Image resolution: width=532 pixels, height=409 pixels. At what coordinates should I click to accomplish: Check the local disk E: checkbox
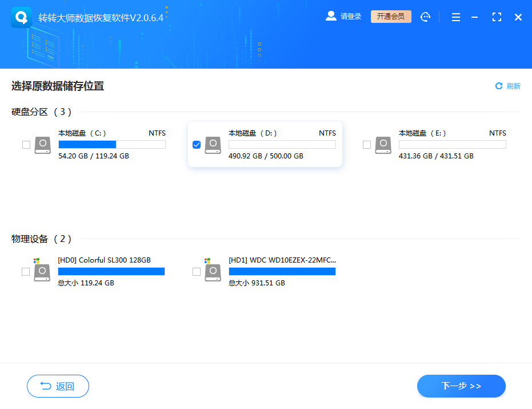tap(367, 145)
